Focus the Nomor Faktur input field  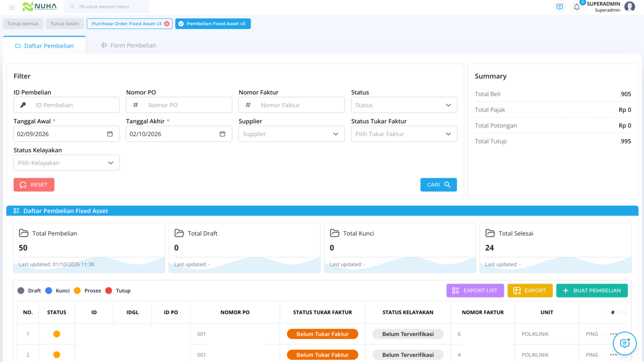pyautogui.click(x=291, y=105)
